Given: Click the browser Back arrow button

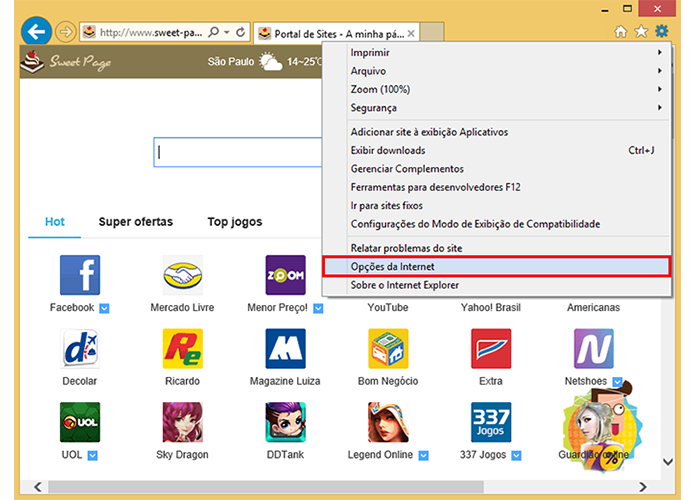Looking at the screenshot, I should (x=36, y=32).
